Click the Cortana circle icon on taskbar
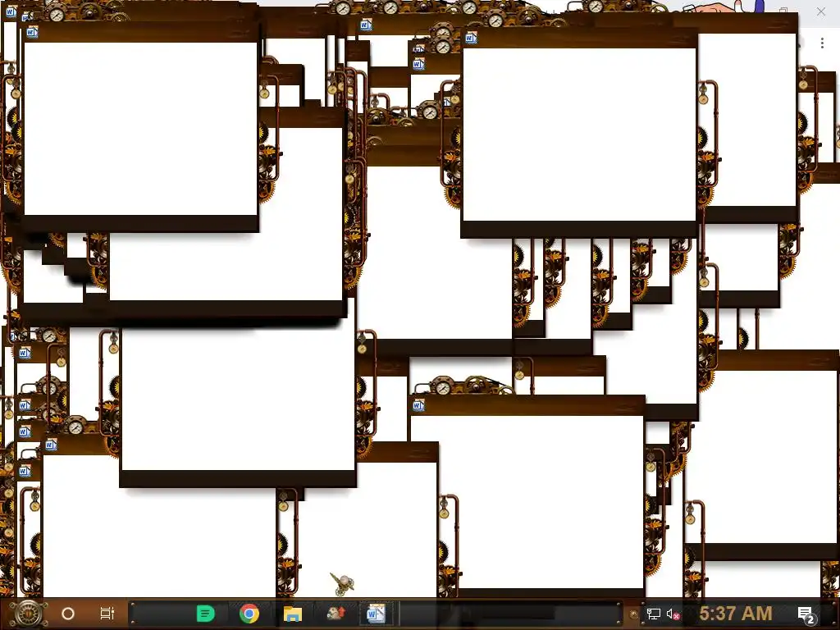The image size is (840, 630). tap(68, 614)
